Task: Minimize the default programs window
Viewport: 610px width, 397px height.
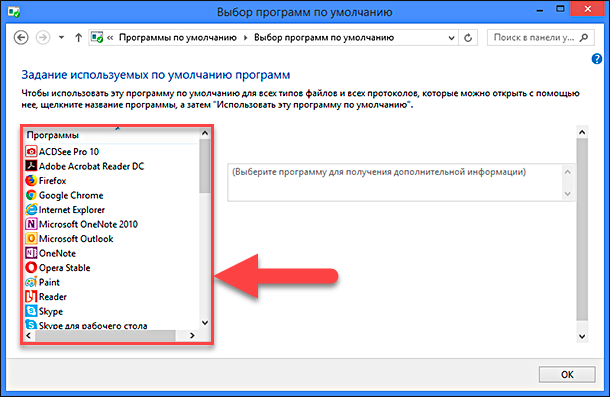Action: point(540,10)
